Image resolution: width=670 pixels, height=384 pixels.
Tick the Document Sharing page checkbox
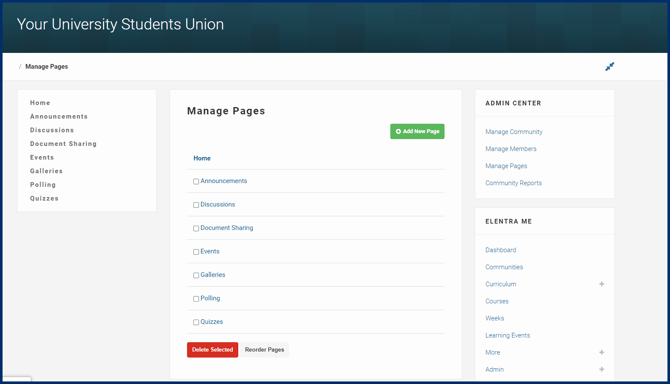click(x=196, y=229)
